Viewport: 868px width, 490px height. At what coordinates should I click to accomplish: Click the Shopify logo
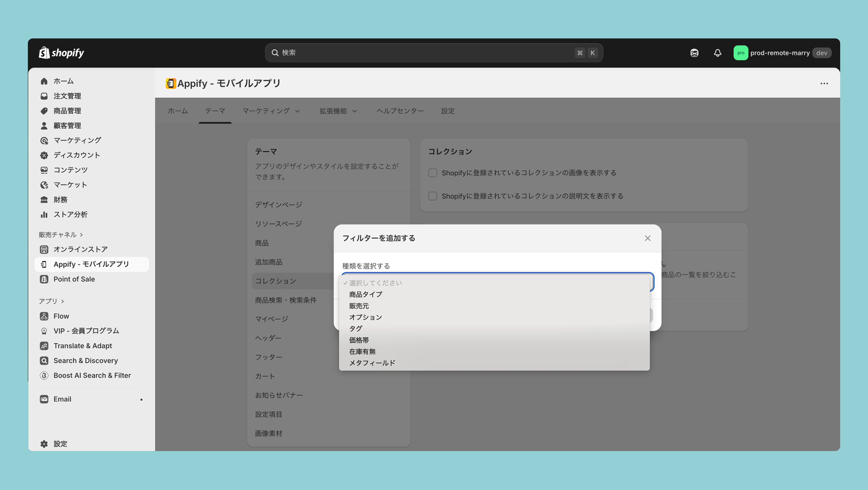tap(61, 53)
